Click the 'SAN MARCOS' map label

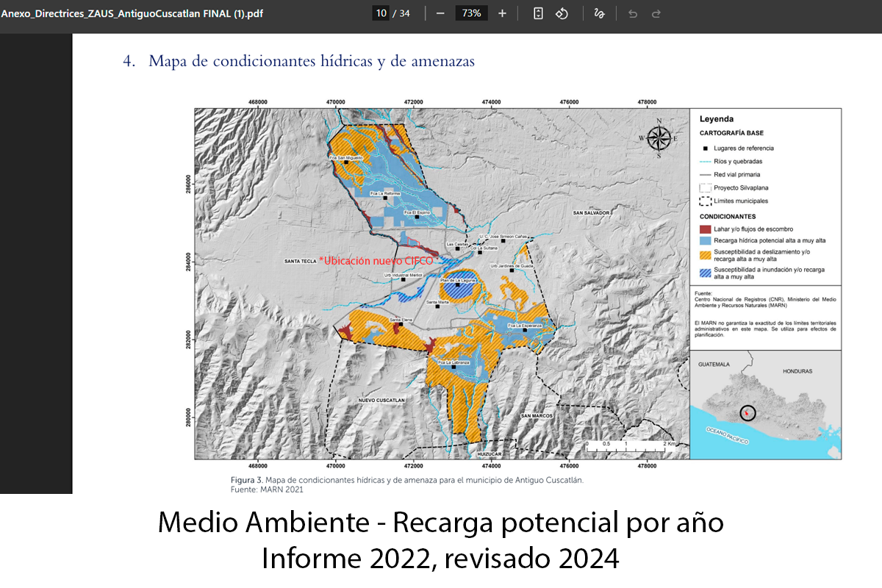(x=536, y=416)
